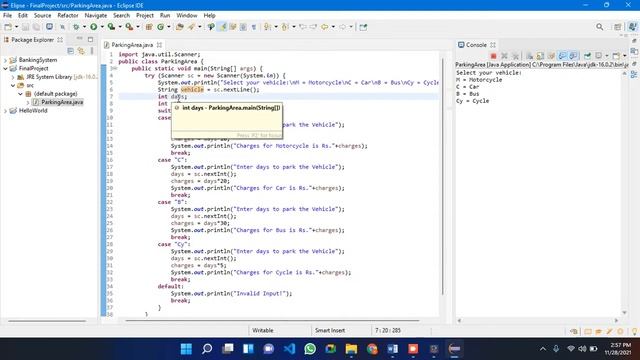Image resolution: width=640 pixels, height=360 pixels.
Task: Click the editor vertical scrollbar
Action: point(442,176)
